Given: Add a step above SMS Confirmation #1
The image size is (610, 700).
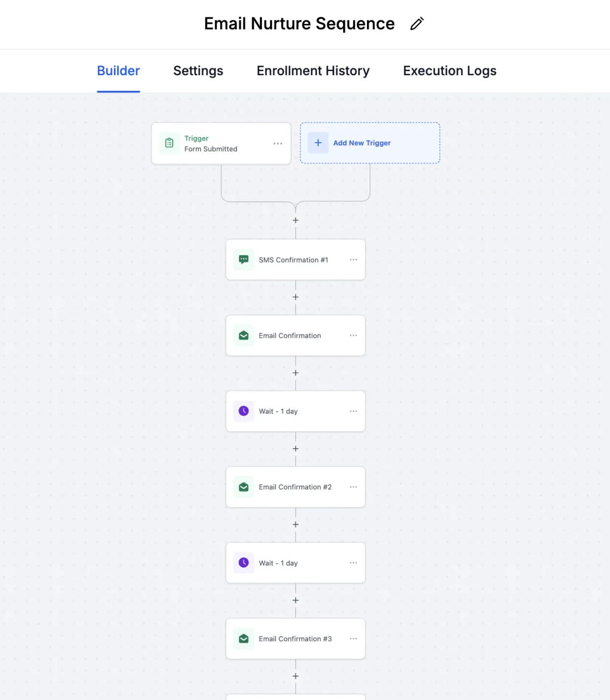Looking at the screenshot, I should pyautogui.click(x=295, y=220).
